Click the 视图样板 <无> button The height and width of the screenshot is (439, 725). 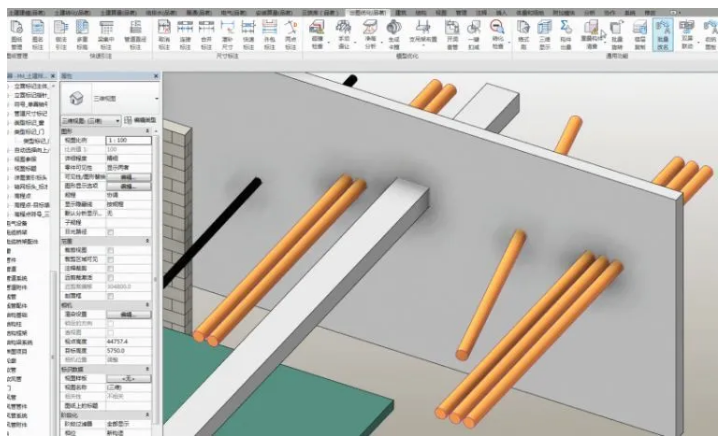click(129, 378)
